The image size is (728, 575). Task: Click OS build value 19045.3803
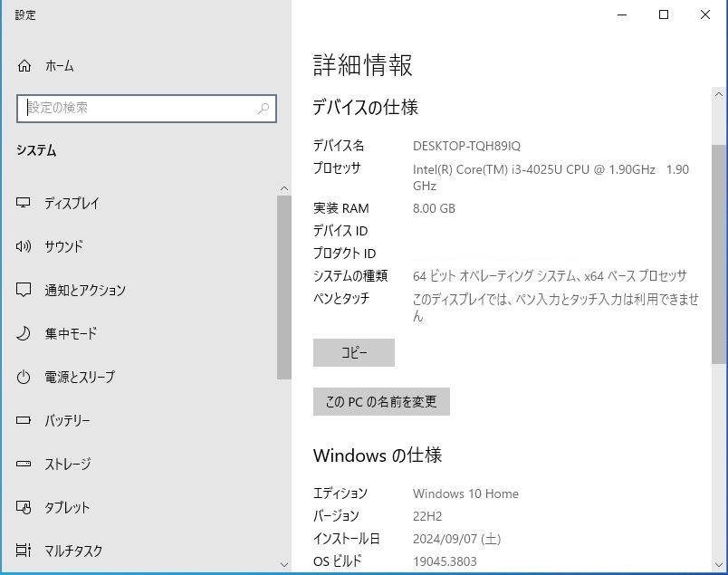point(445,561)
